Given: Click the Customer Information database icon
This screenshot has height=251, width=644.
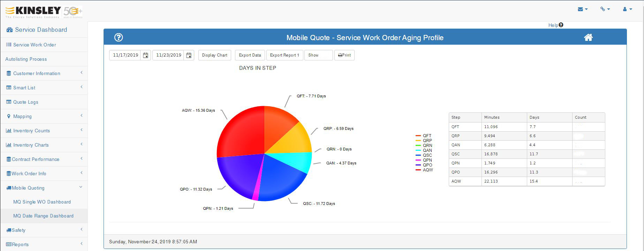Looking at the screenshot, I should pos(9,73).
